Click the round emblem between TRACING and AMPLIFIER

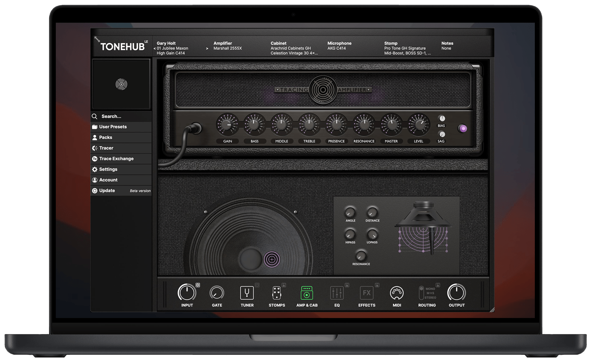[x=323, y=90]
